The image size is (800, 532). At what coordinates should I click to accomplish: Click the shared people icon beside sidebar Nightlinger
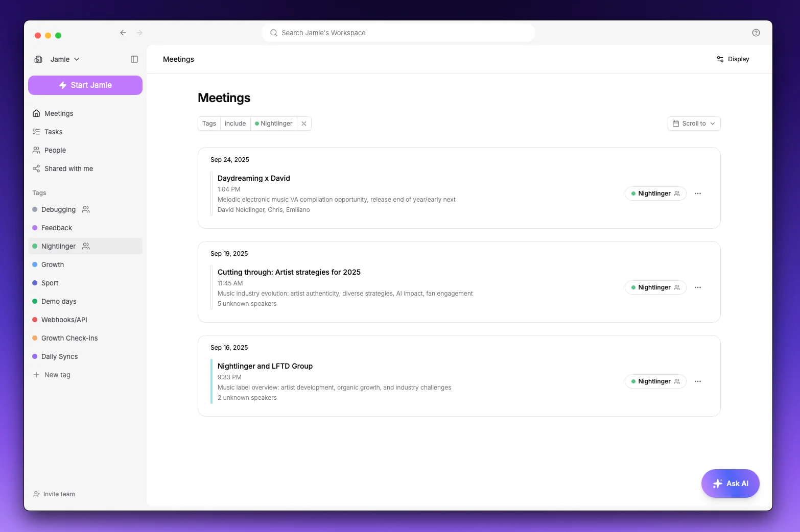pyautogui.click(x=86, y=246)
